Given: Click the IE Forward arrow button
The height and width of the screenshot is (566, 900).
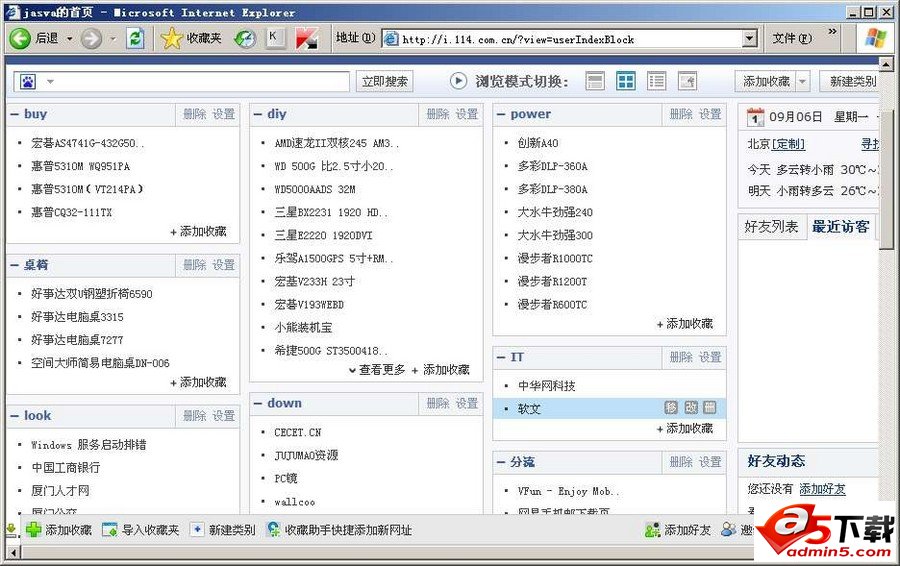Looking at the screenshot, I should 91,39.
